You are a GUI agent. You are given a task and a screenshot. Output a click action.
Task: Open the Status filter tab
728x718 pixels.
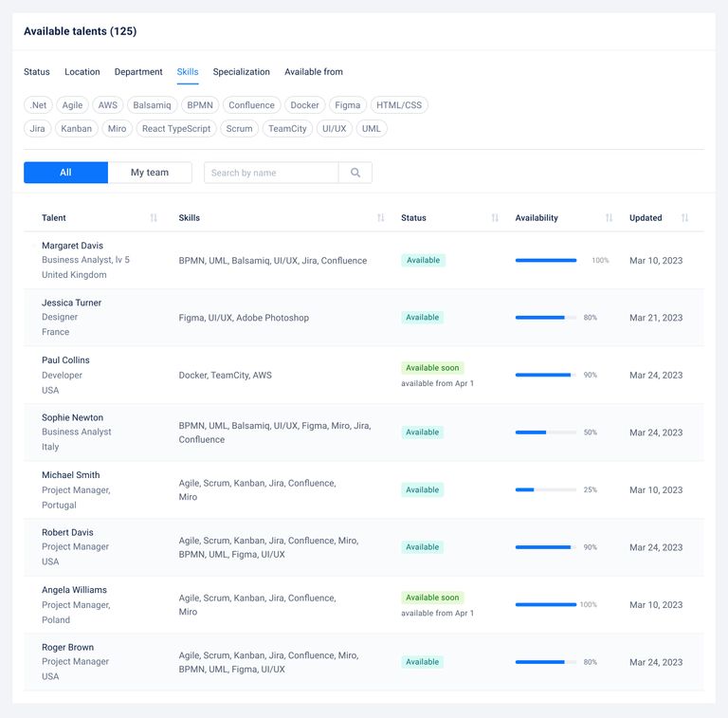pyautogui.click(x=37, y=72)
